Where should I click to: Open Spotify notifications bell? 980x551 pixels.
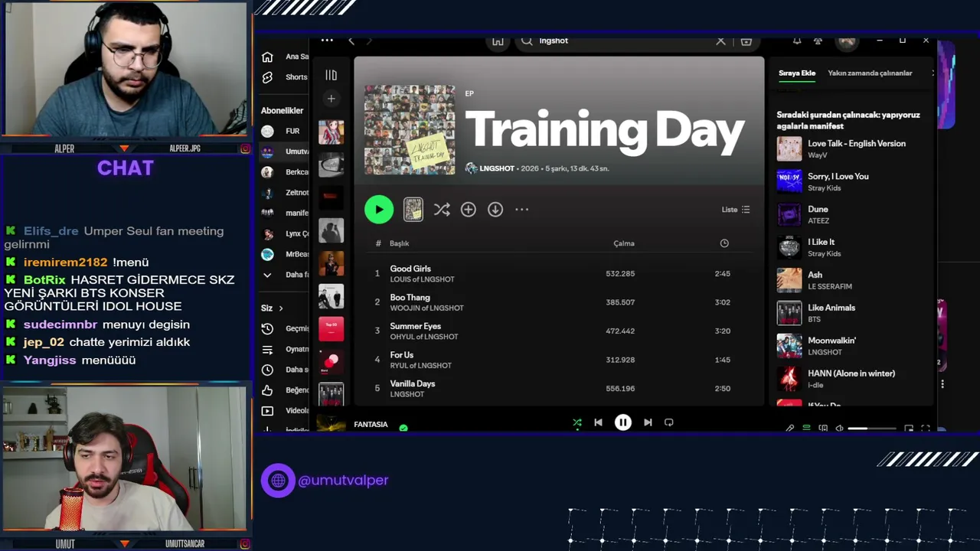(797, 41)
